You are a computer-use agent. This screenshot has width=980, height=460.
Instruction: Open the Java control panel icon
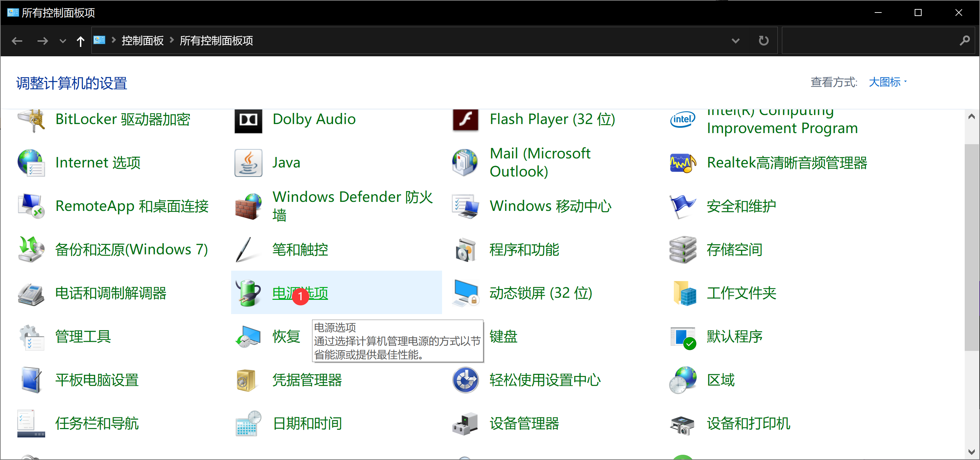coord(248,163)
